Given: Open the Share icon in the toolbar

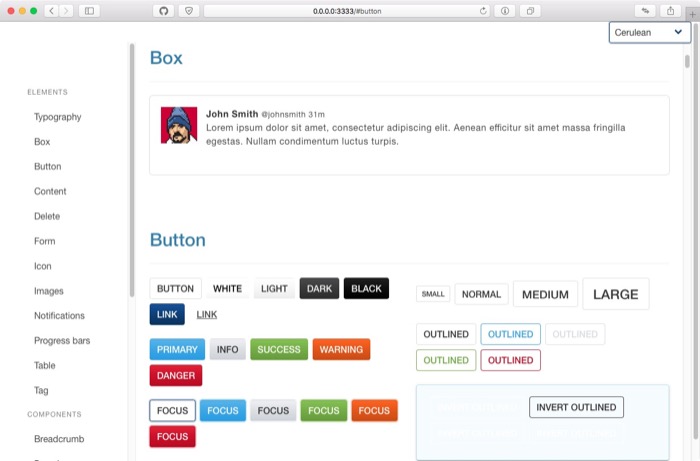Looking at the screenshot, I should coord(668,11).
